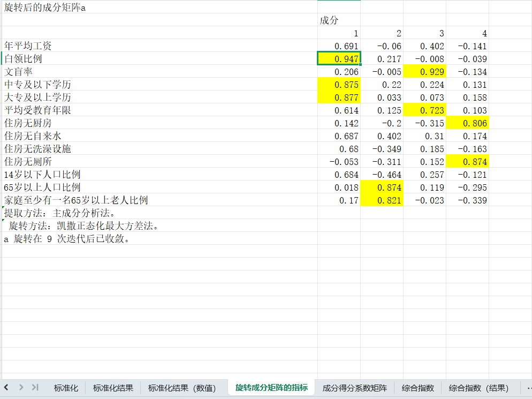The image size is (532, 399).
Task: Select the row label 大专及以上学历
Action: 159,97
